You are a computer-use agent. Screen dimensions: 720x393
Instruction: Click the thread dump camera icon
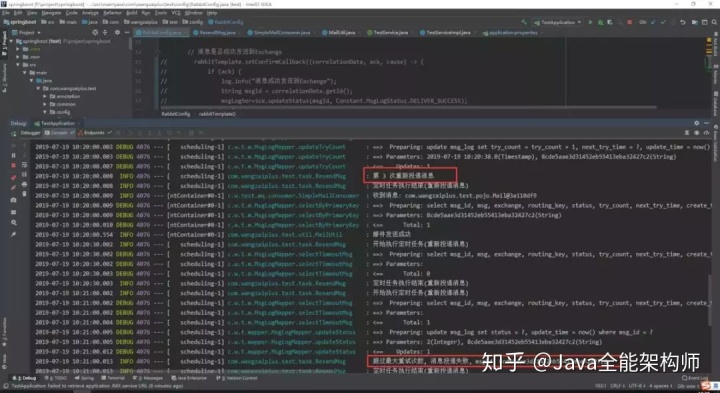(14, 200)
